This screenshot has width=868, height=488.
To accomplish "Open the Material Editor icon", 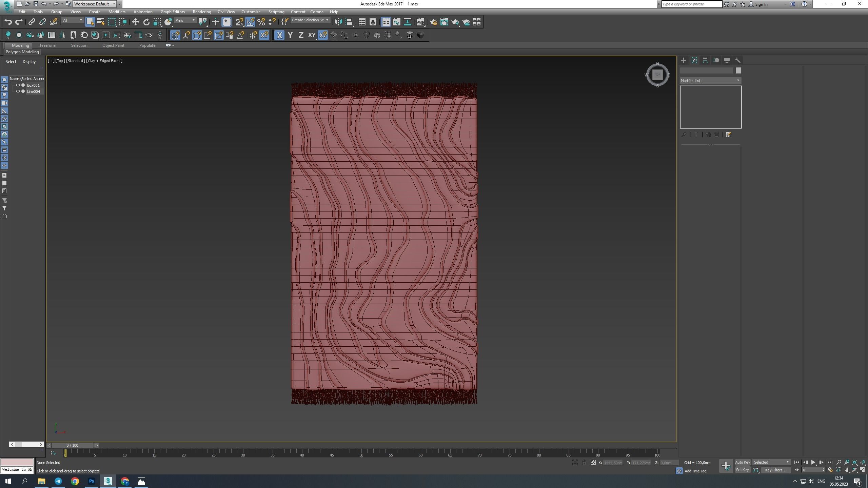I will pos(420,22).
